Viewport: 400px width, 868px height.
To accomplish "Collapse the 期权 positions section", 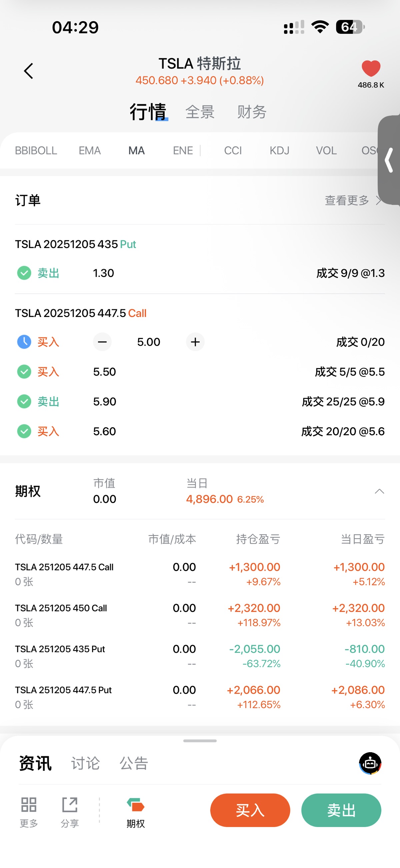I will pos(379,491).
